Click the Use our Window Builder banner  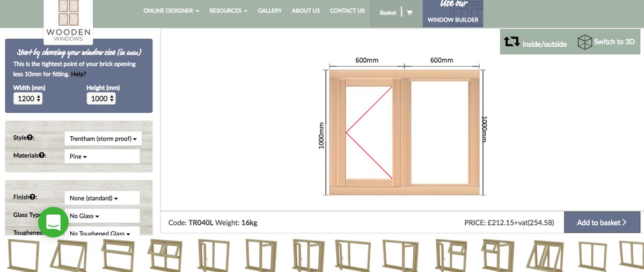[x=453, y=13]
